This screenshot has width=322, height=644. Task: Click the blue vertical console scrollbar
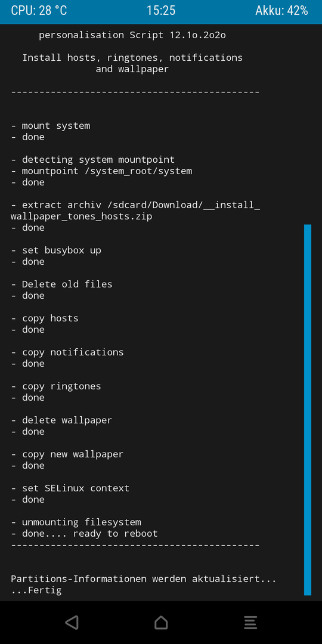point(308,410)
